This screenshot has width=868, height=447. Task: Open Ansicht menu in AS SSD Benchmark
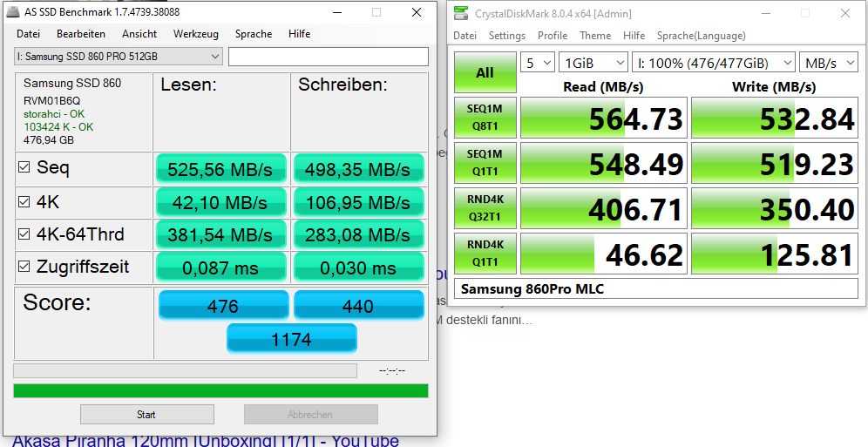tap(139, 34)
